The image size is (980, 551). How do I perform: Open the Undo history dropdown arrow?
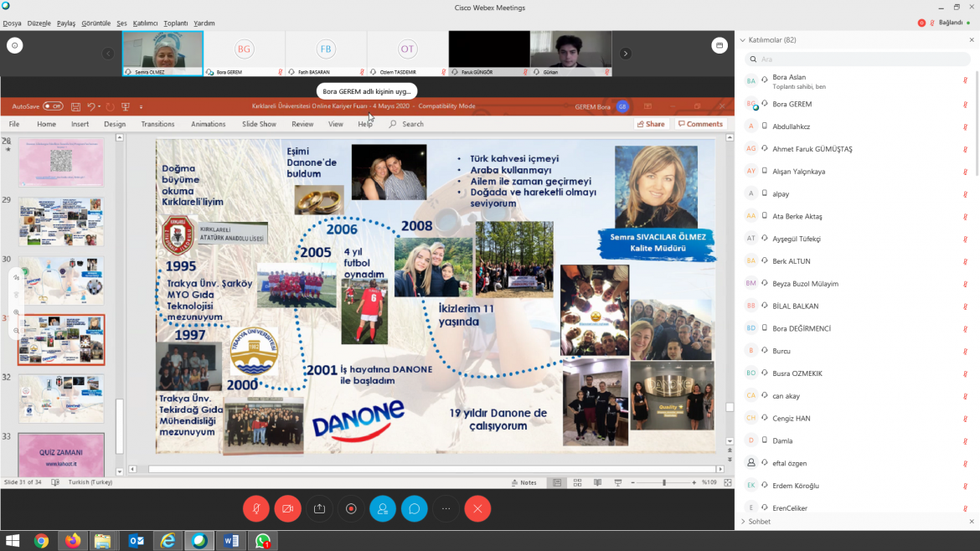click(x=100, y=107)
